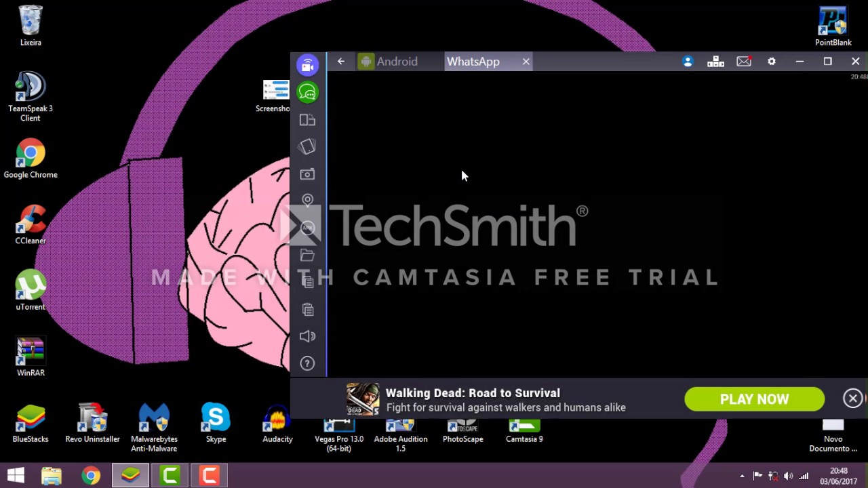Screen dimensions: 868x488
Task: Switch to the WhatsApp tab
Action: pos(473,62)
